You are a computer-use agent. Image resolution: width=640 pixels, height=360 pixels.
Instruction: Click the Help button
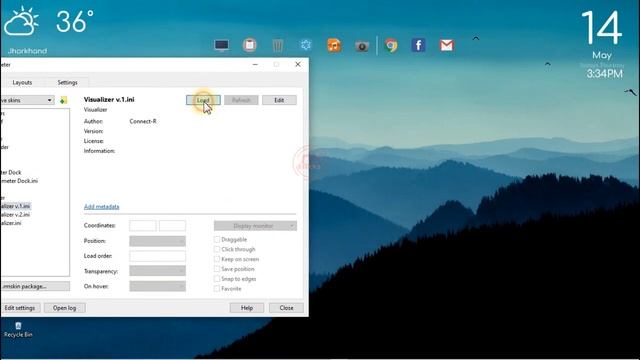tap(247, 308)
